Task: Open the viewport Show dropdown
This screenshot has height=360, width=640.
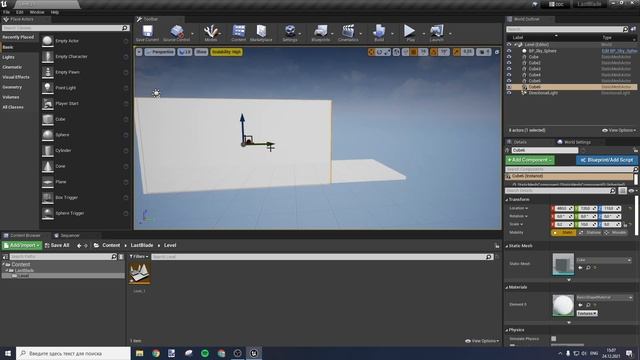Action: click(201, 52)
